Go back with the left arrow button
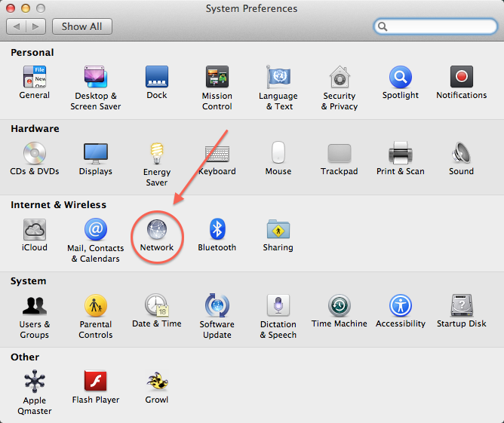The height and width of the screenshot is (423, 504). [16, 26]
